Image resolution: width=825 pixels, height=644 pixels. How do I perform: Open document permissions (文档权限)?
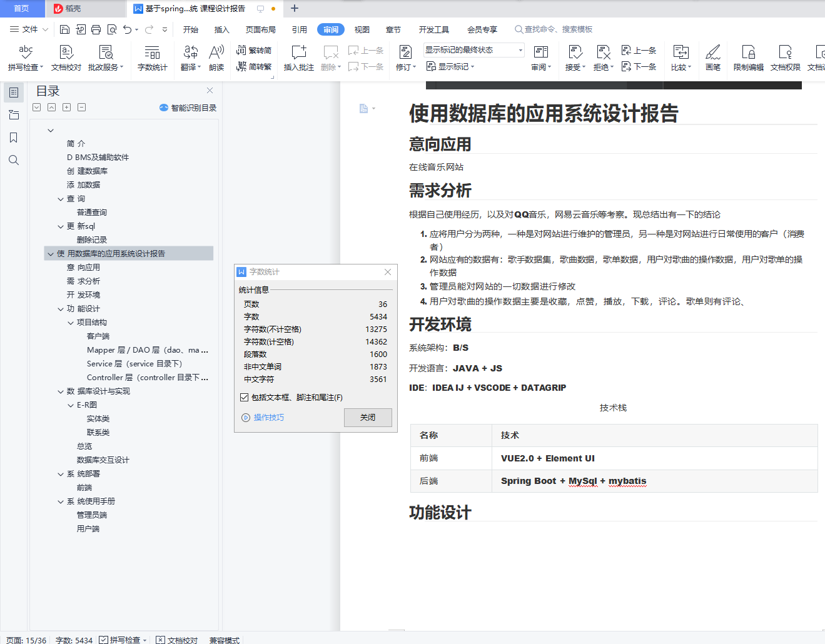point(785,58)
